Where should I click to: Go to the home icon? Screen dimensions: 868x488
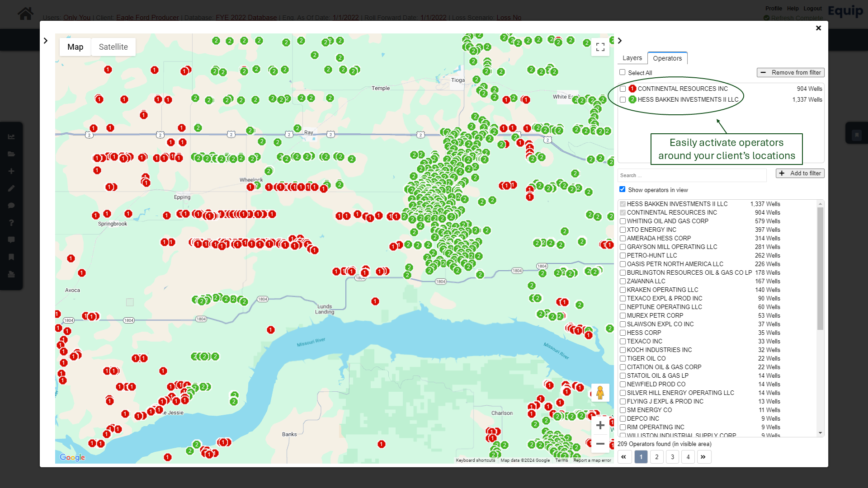click(25, 13)
